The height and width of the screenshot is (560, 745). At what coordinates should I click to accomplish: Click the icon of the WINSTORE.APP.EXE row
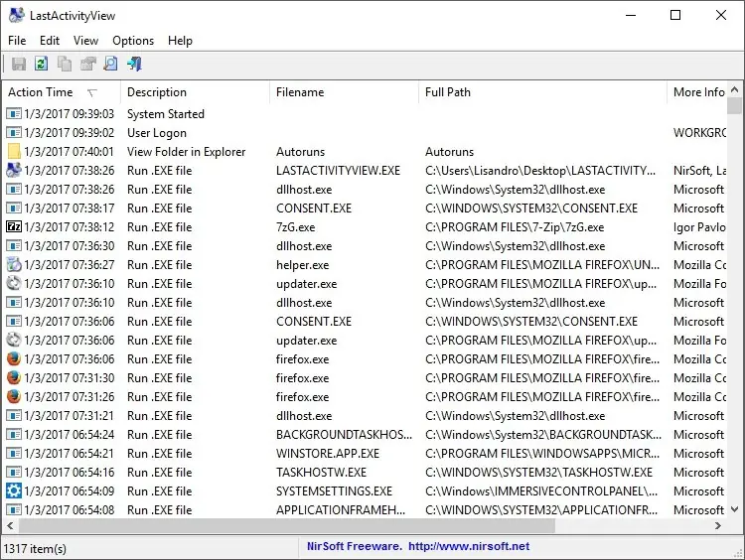pos(14,453)
